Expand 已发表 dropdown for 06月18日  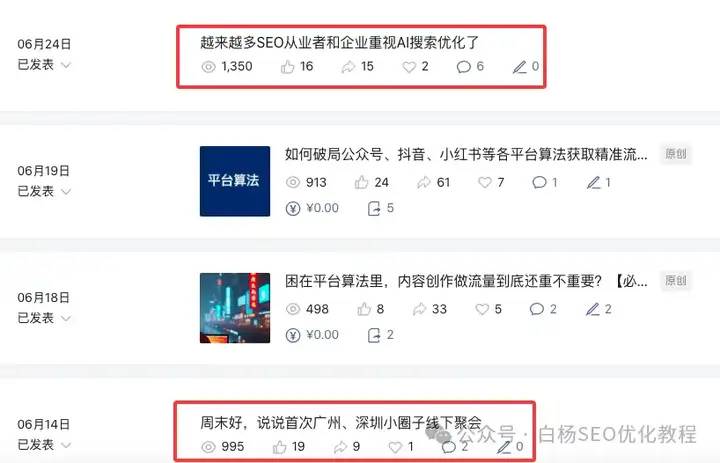66,318
